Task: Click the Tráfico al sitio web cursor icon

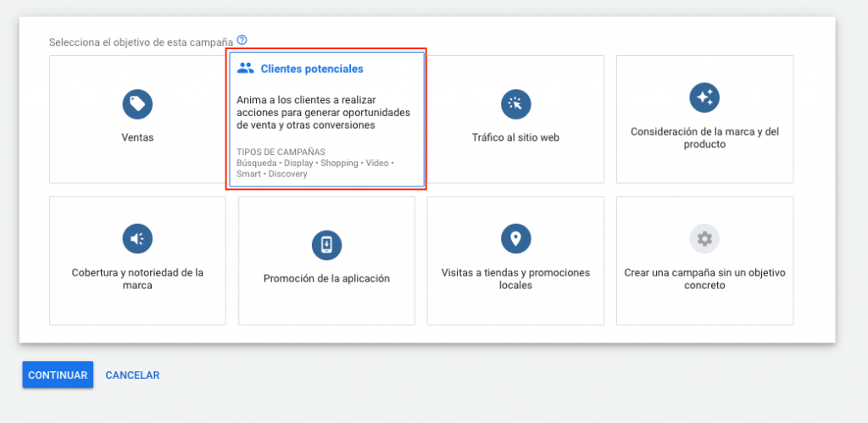Action: (516, 104)
